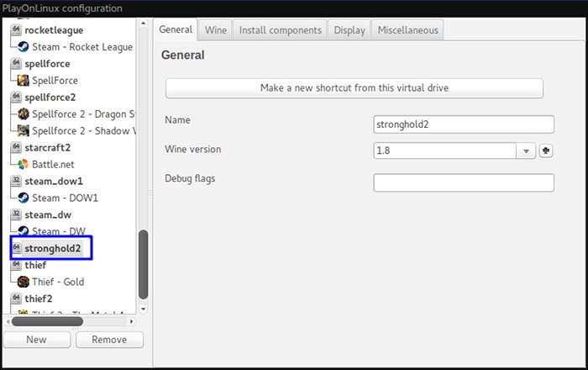The image size is (588, 370).
Task: Click the vertical scrollbar thumb of drive list
Action: coord(144,265)
